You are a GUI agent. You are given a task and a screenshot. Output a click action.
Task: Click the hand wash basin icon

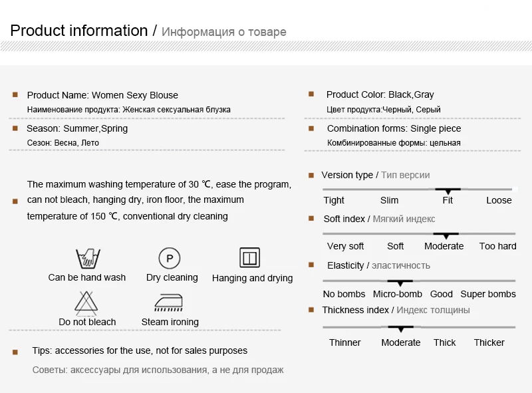point(88,259)
